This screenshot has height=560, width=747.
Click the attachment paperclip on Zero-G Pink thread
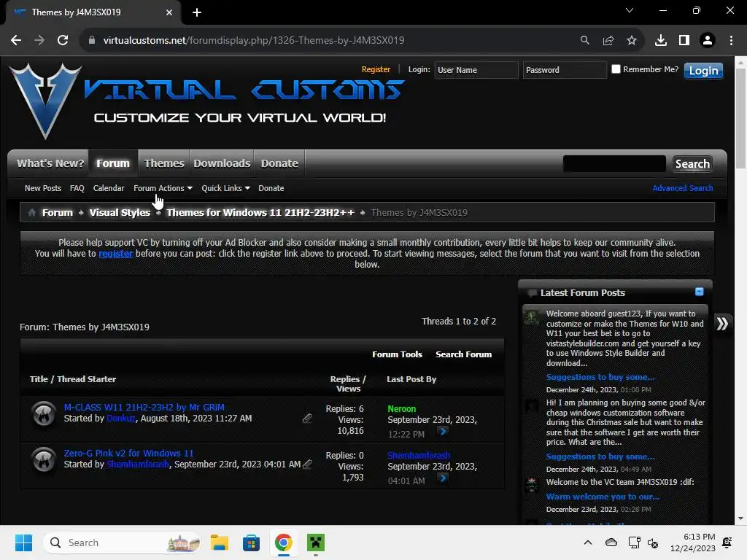pos(308,464)
